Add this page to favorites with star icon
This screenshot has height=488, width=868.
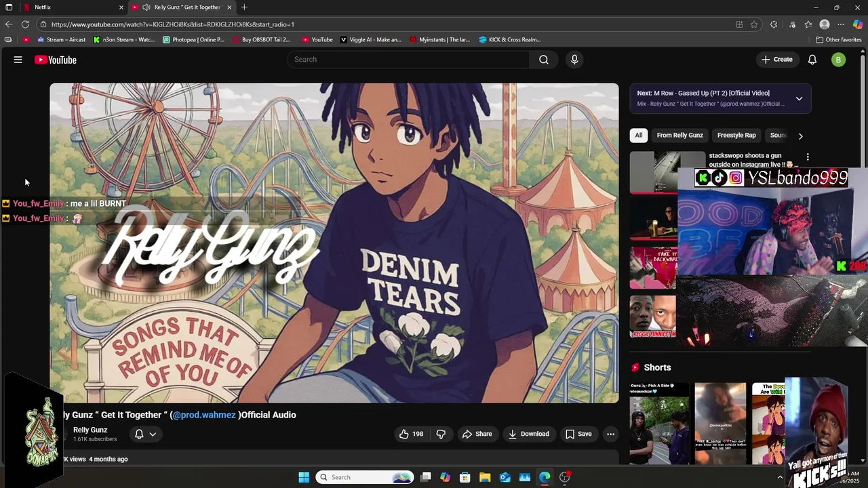coord(754,24)
